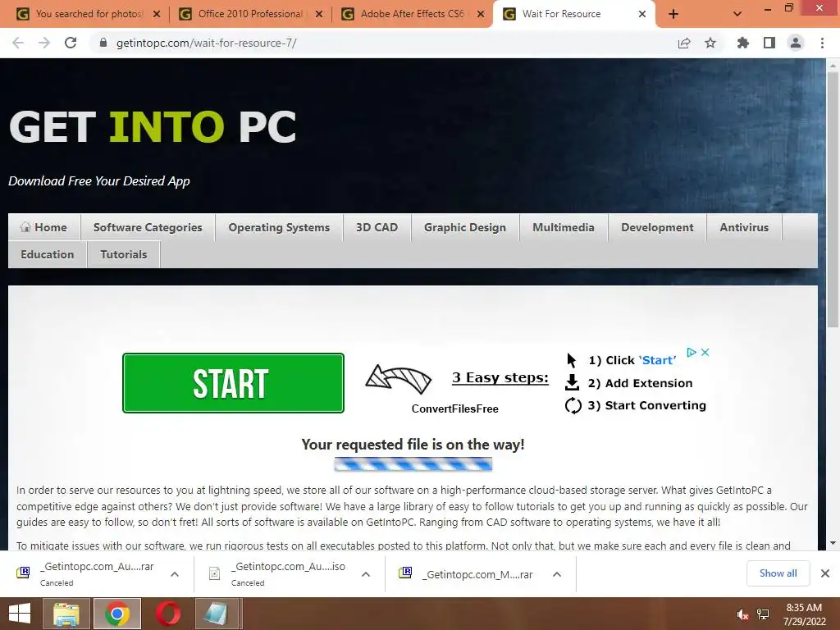The height and width of the screenshot is (630, 840).
Task: Open 3D CAD menu item
Action: coord(377,227)
